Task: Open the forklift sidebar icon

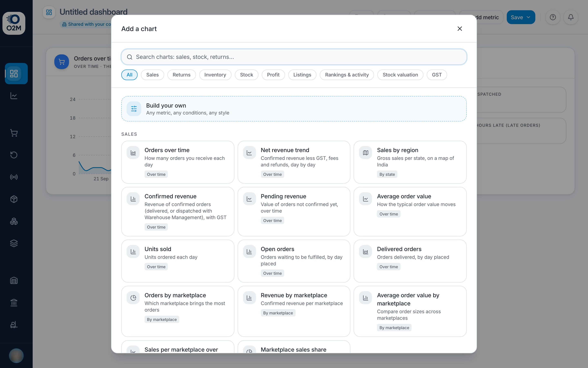Action: 14,324
